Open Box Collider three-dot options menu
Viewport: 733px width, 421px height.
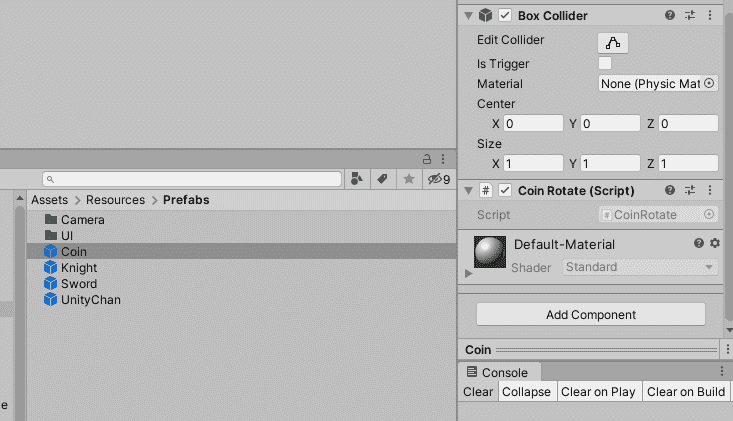point(710,15)
